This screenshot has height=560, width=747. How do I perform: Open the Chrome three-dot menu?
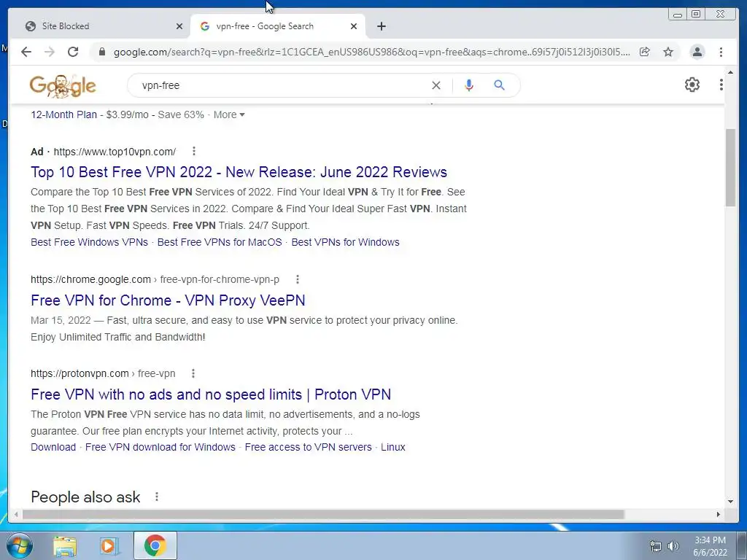click(721, 52)
